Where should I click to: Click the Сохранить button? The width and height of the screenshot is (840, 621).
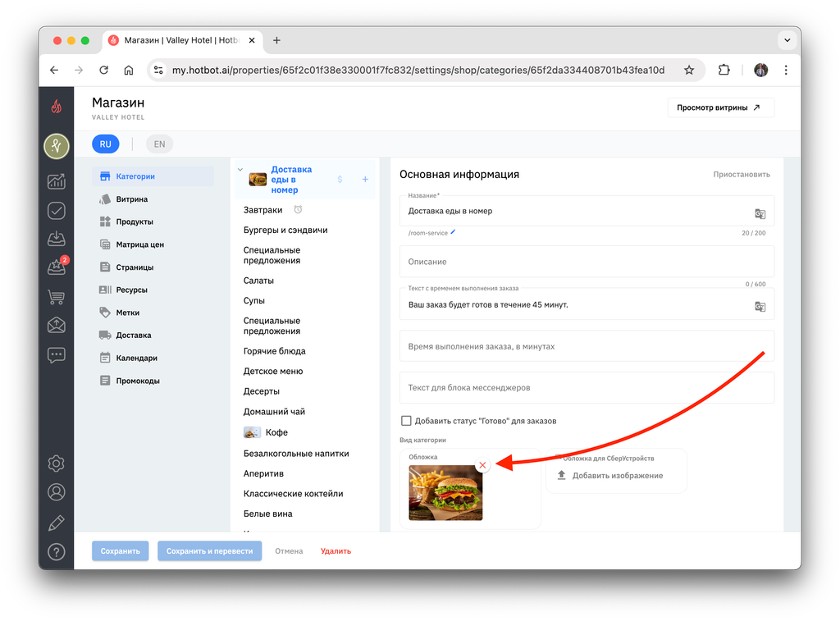[120, 550]
